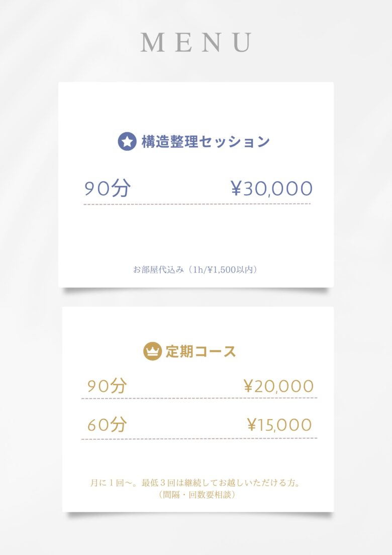Screen dimensions: 392x555
Task: Click the dashed line under ¥30,000
Action: (x=197, y=204)
